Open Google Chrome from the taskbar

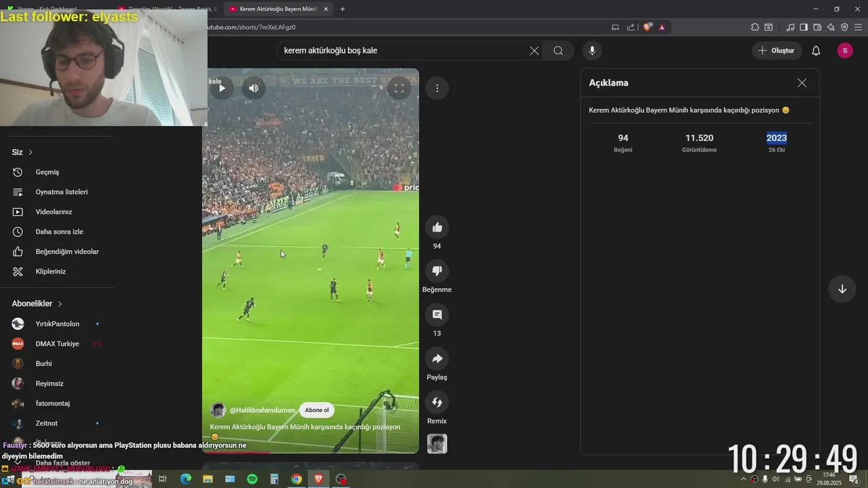pos(296,479)
